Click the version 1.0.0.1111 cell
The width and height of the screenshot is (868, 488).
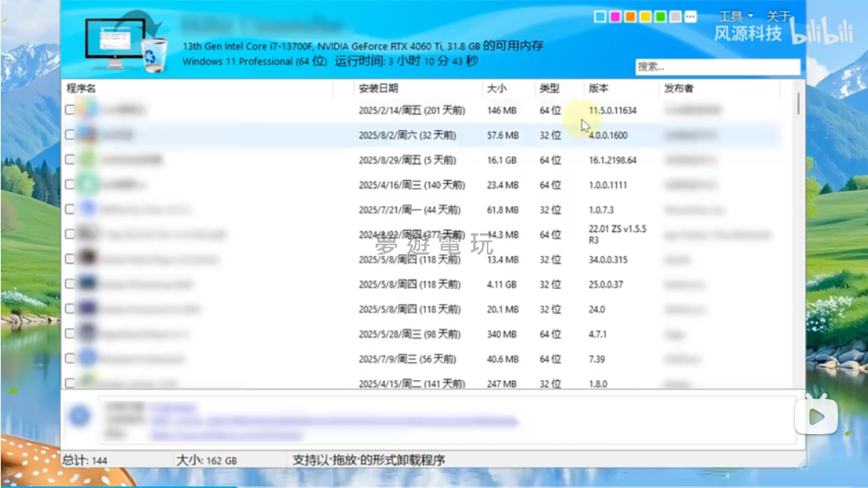click(x=608, y=185)
